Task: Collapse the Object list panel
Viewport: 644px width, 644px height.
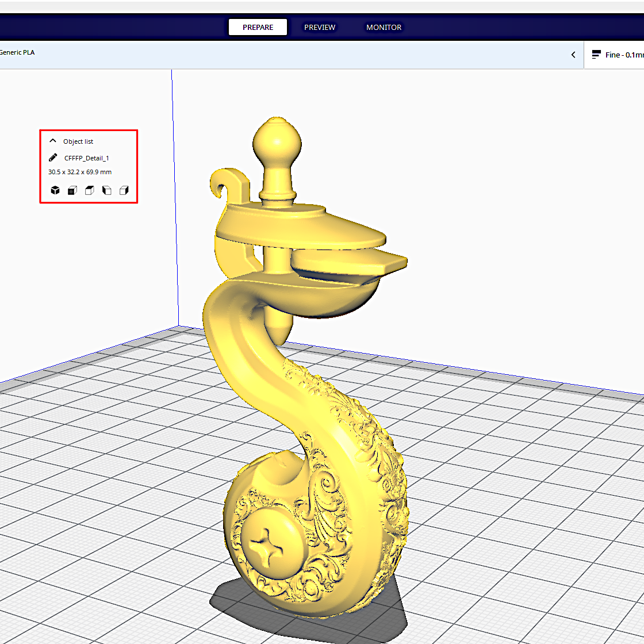Action: point(52,140)
